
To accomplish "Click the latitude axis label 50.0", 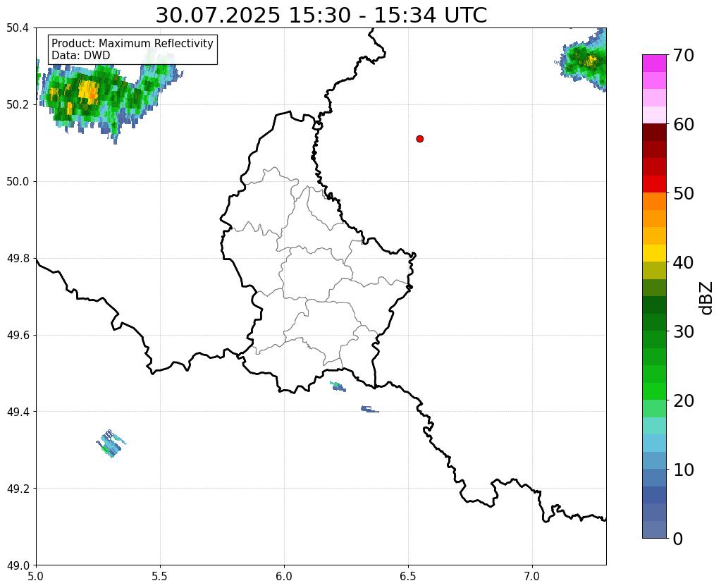I will pos(18,182).
